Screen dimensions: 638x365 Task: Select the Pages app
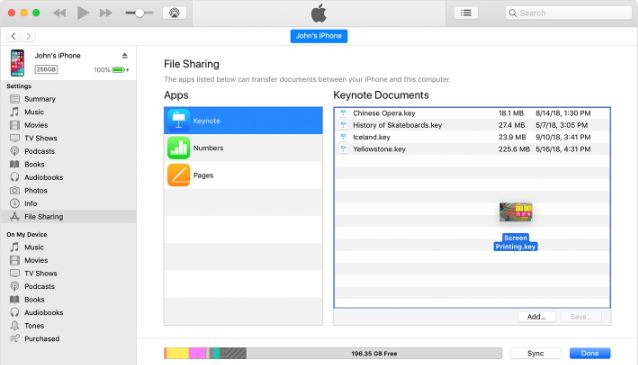(x=243, y=175)
